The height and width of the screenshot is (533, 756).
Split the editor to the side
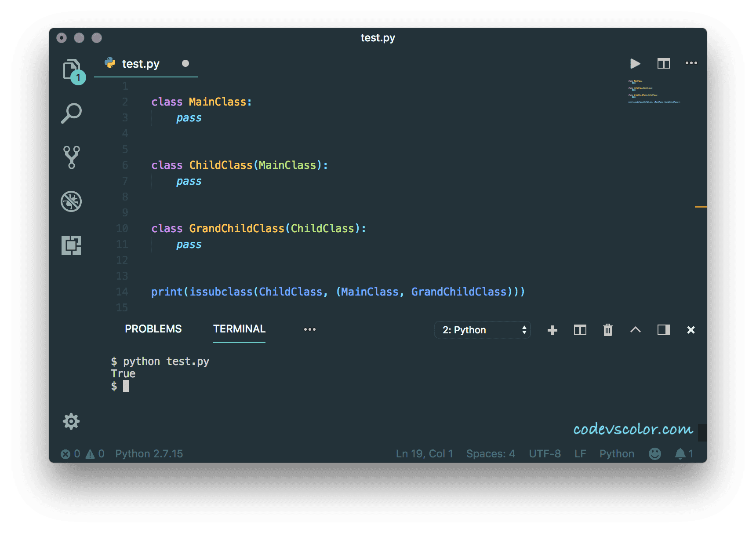click(x=664, y=64)
